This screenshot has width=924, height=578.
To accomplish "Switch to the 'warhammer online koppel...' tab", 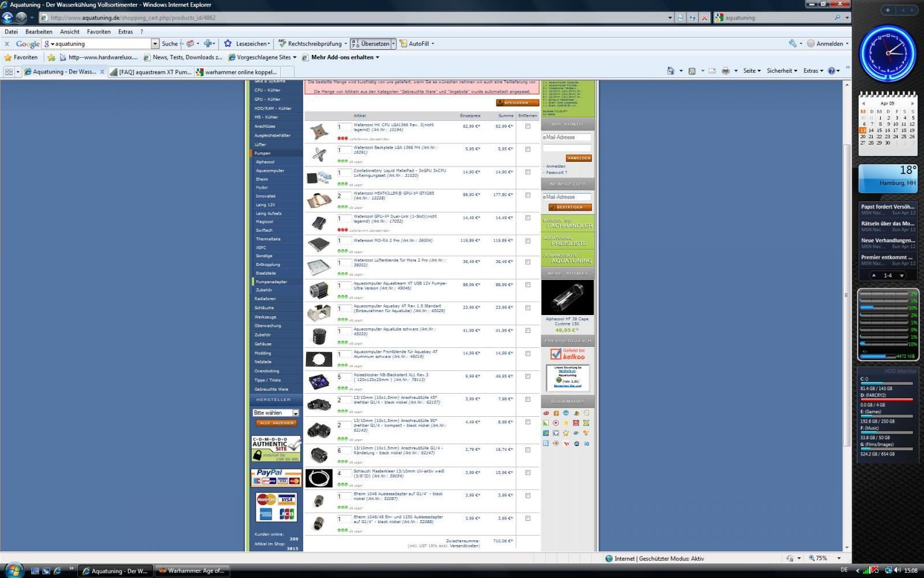I will click(237, 72).
